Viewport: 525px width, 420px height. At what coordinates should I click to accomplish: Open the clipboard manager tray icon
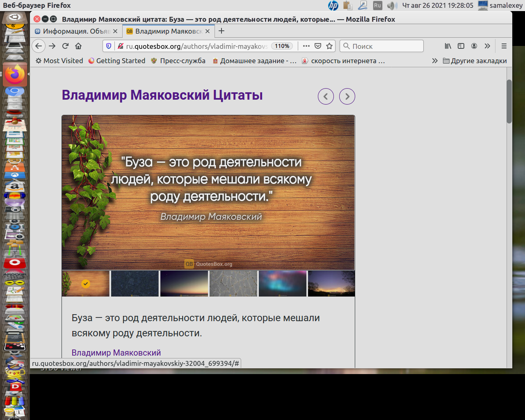click(348, 5)
